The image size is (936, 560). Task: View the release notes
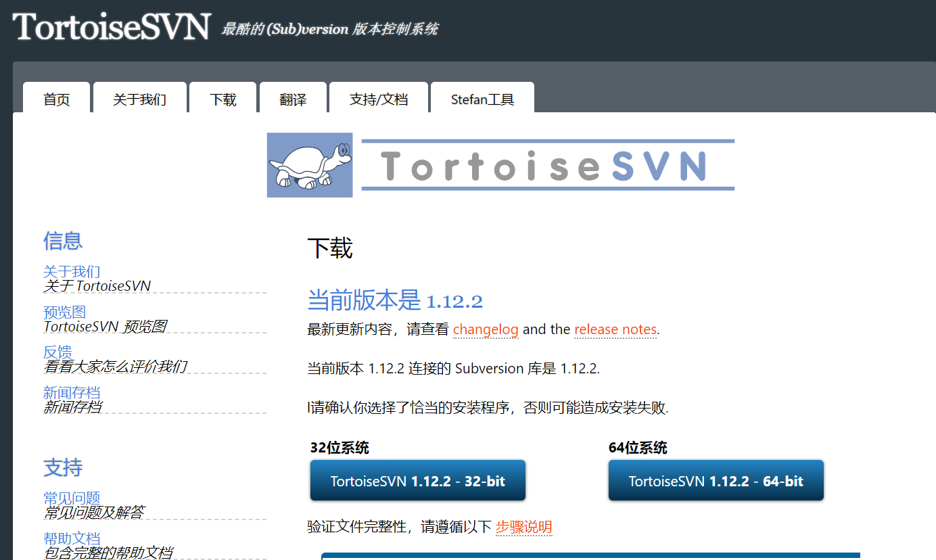tap(615, 329)
